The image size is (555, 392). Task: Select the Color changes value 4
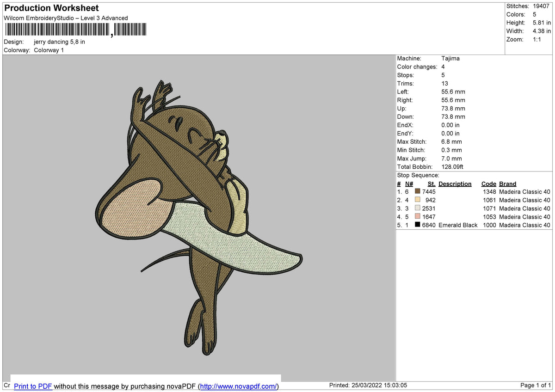(x=443, y=67)
